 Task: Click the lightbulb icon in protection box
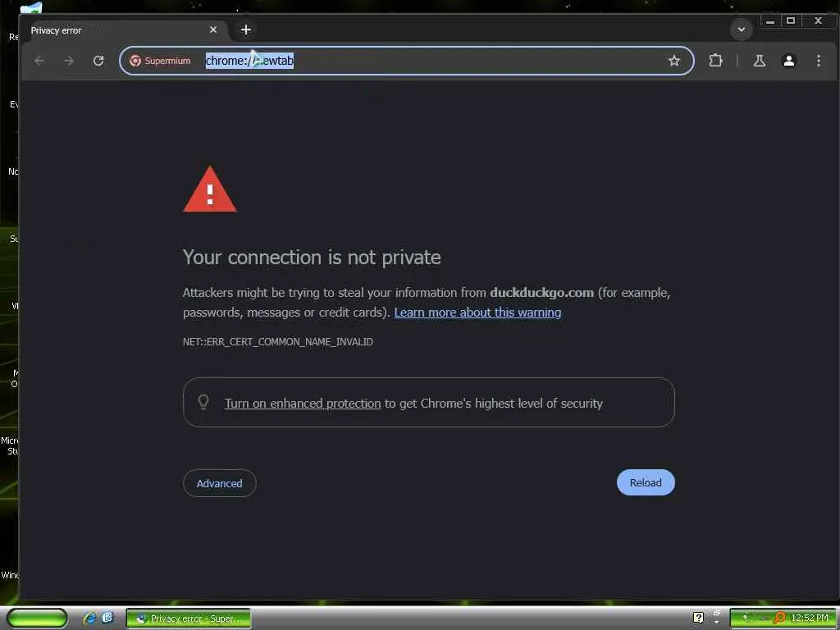coord(203,402)
